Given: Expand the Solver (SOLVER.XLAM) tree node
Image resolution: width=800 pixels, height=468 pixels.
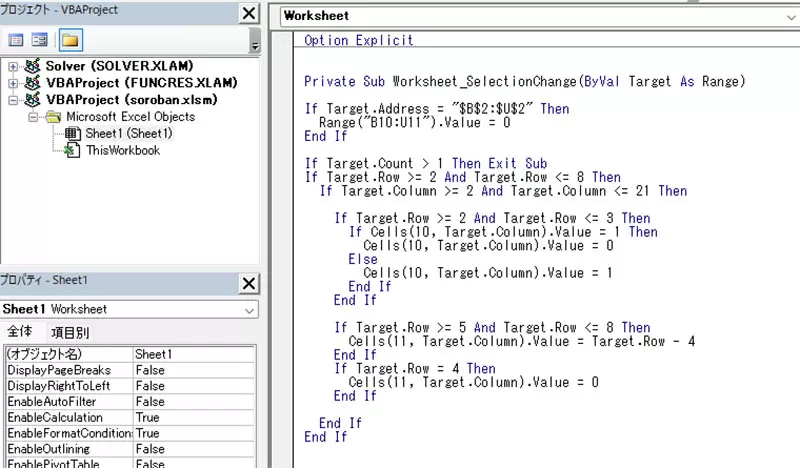Looking at the screenshot, I should click(x=12, y=66).
